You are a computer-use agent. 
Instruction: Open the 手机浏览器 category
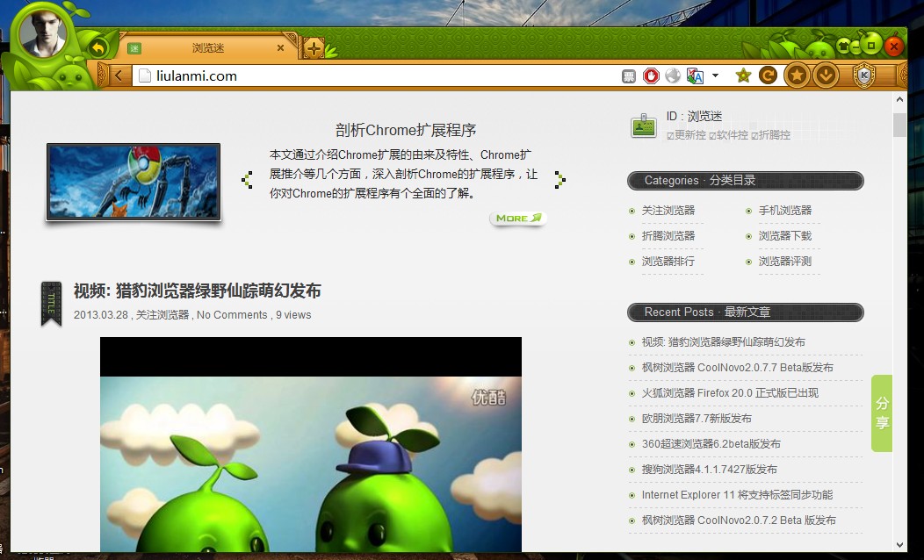pyautogui.click(x=785, y=211)
